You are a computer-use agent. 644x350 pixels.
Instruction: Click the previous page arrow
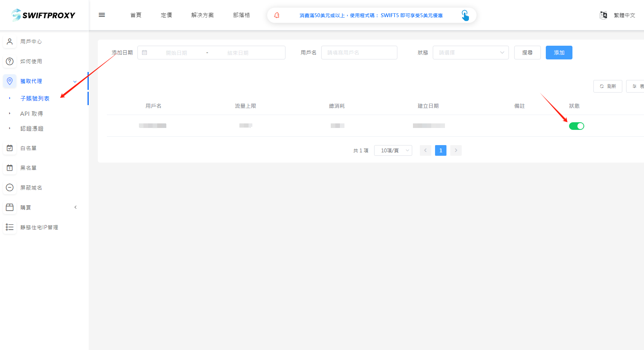(425, 150)
